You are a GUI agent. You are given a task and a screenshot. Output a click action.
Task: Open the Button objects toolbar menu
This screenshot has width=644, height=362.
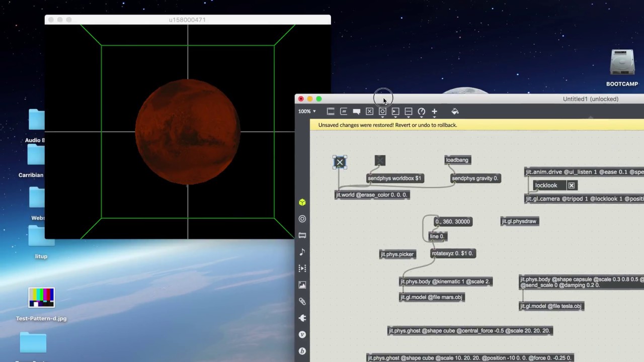tap(382, 112)
